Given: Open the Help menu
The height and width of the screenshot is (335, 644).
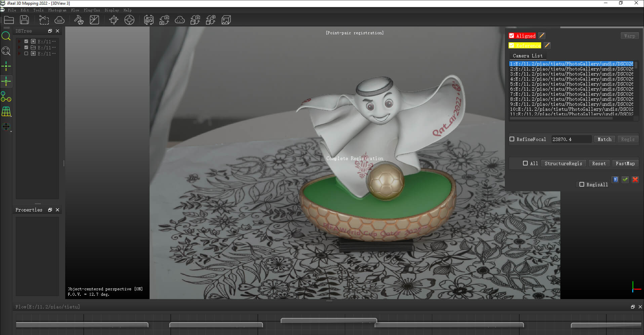Looking at the screenshot, I should tap(127, 10).
